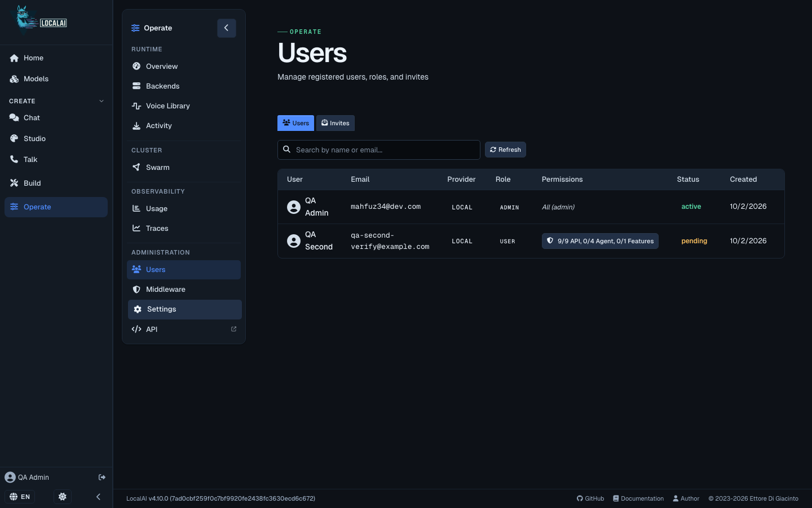Click the QA Admin profile at sidebar bottom

(27, 478)
